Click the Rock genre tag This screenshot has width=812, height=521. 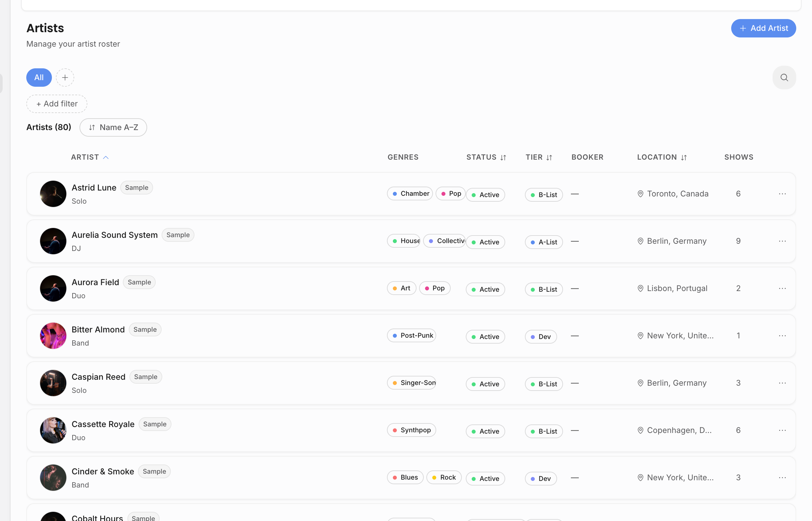444,478
